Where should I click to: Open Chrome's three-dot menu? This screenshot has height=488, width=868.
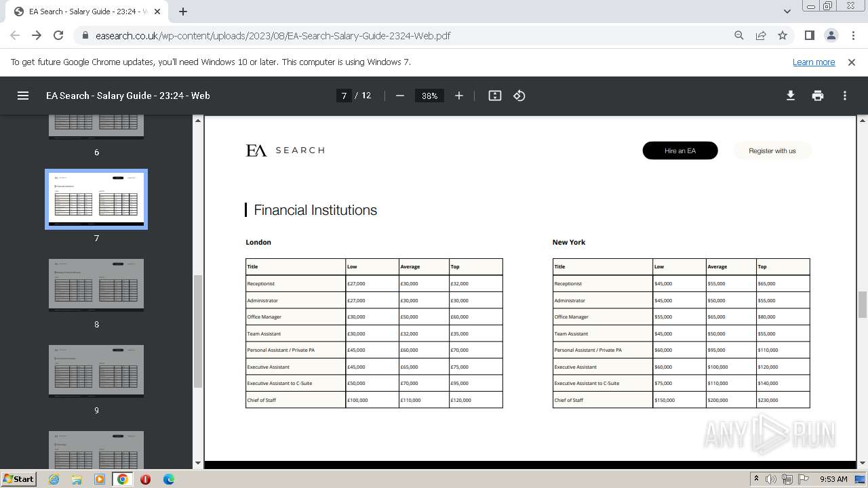click(852, 35)
